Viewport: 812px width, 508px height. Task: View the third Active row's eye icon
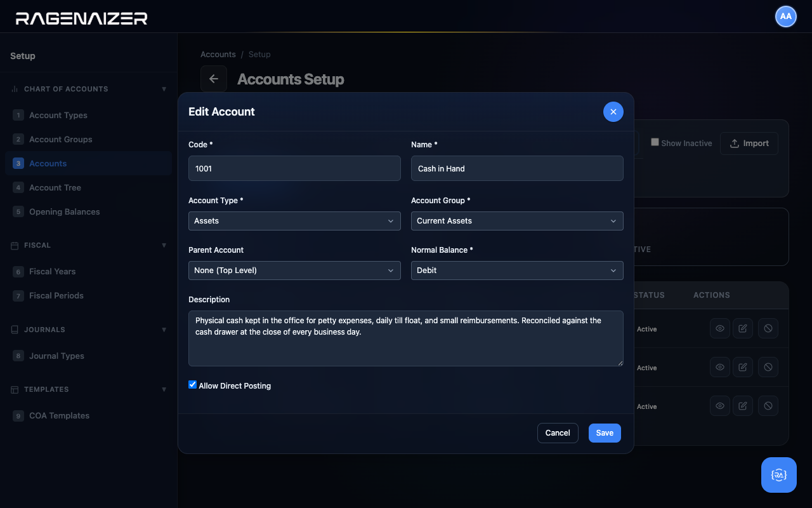pyautogui.click(x=720, y=406)
